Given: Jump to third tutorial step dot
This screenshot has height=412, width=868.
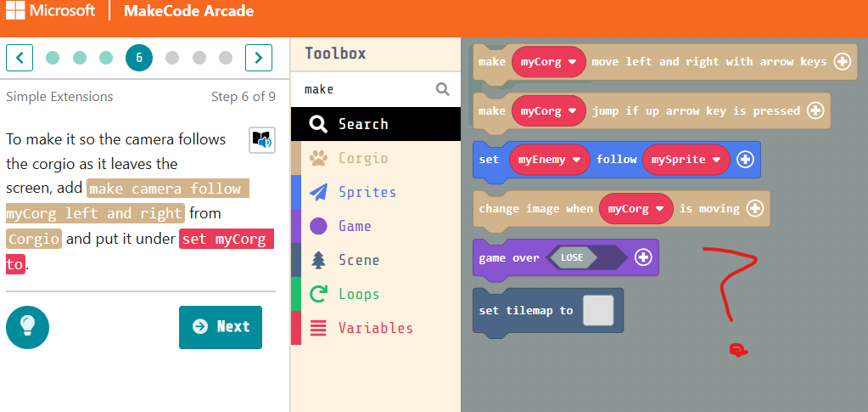Looking at the screenshot, I should click(106, 58).
